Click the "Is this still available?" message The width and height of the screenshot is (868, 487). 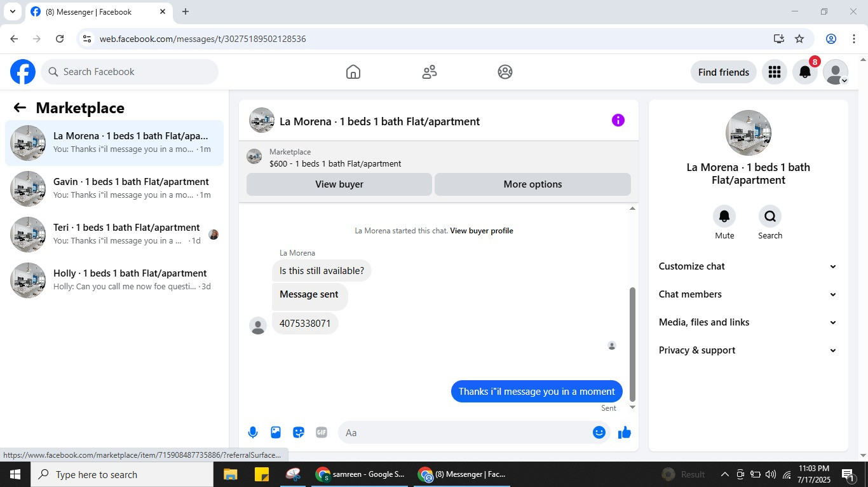pos(322,271)
